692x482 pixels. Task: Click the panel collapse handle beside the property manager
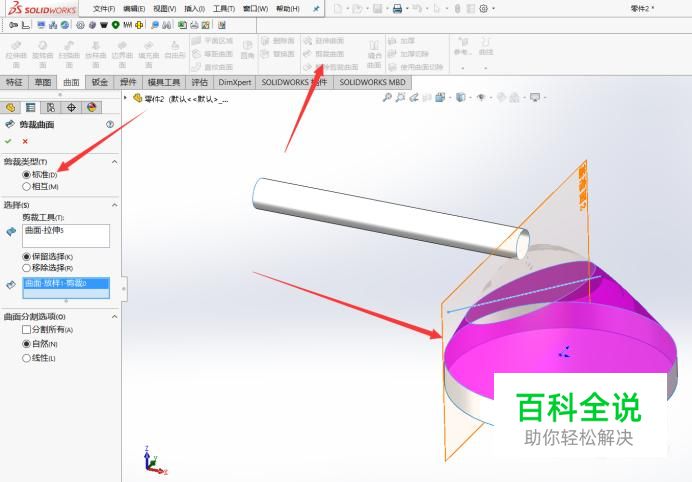(x=124, y=289)
